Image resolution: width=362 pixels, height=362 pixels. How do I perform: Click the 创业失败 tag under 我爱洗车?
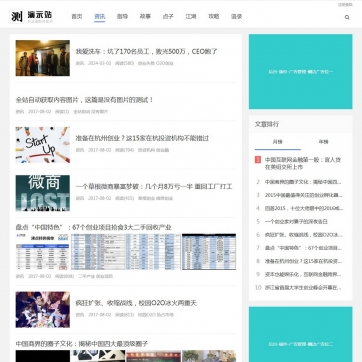tap(146, 63)
